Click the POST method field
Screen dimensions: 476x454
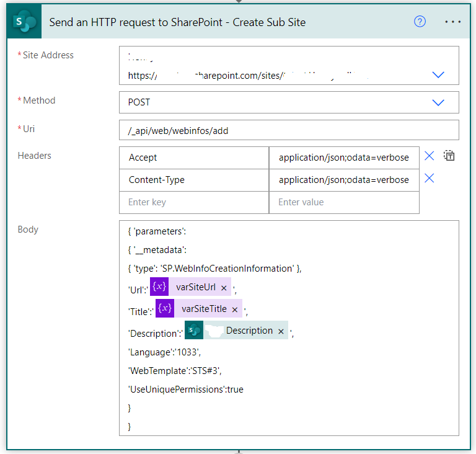tap(289, 102)
